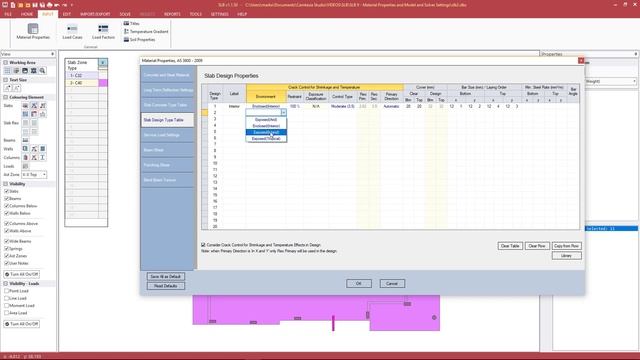
Task: Click the magenta swatch for C40 slab zone
Action: pyautogui.click(x=103, y=83)
